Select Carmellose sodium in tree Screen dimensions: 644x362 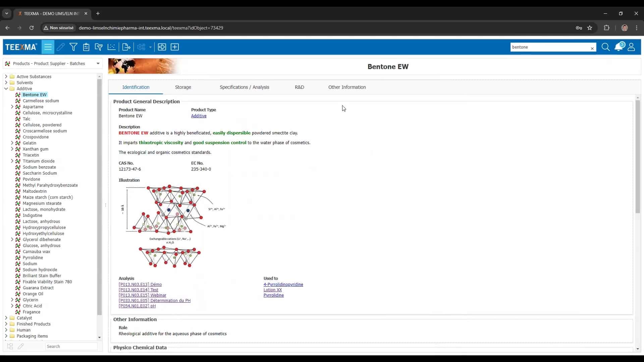click(41, 101)
